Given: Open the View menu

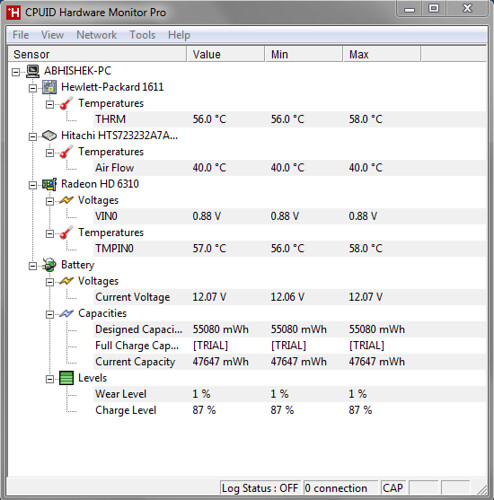Looking at the screenshot, I should [53, 35].
